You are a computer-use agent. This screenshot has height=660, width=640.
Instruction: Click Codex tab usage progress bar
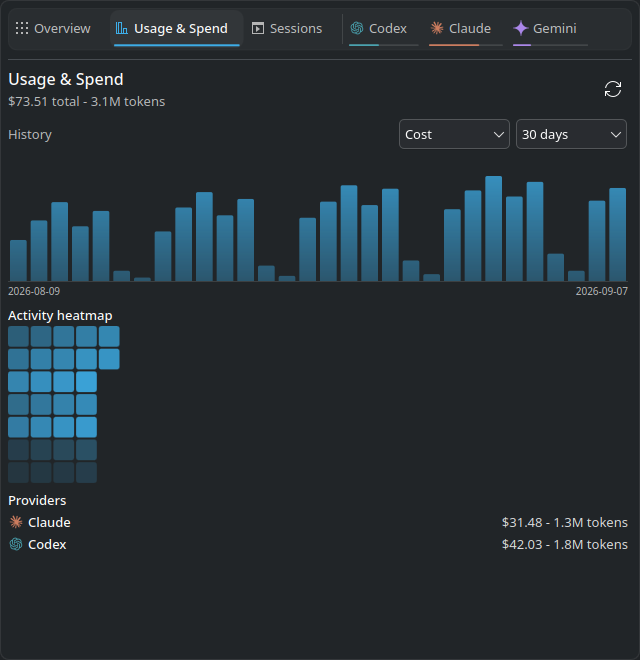coord(384,45)
